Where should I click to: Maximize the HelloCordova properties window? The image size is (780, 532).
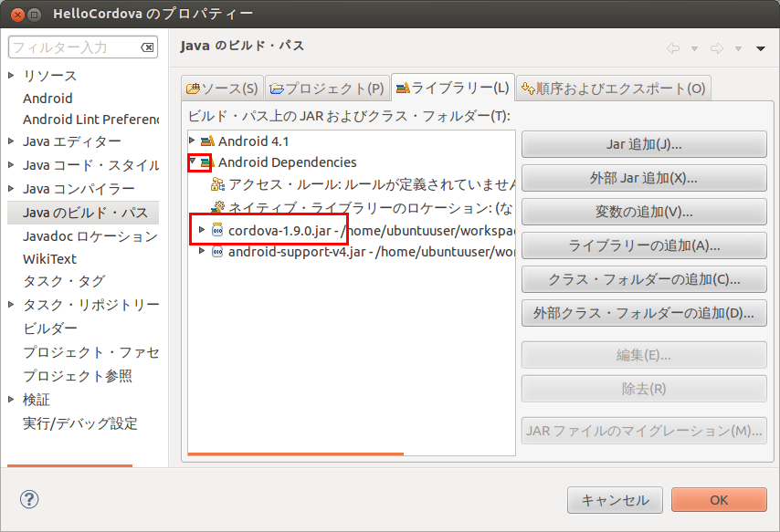point(34,15)
